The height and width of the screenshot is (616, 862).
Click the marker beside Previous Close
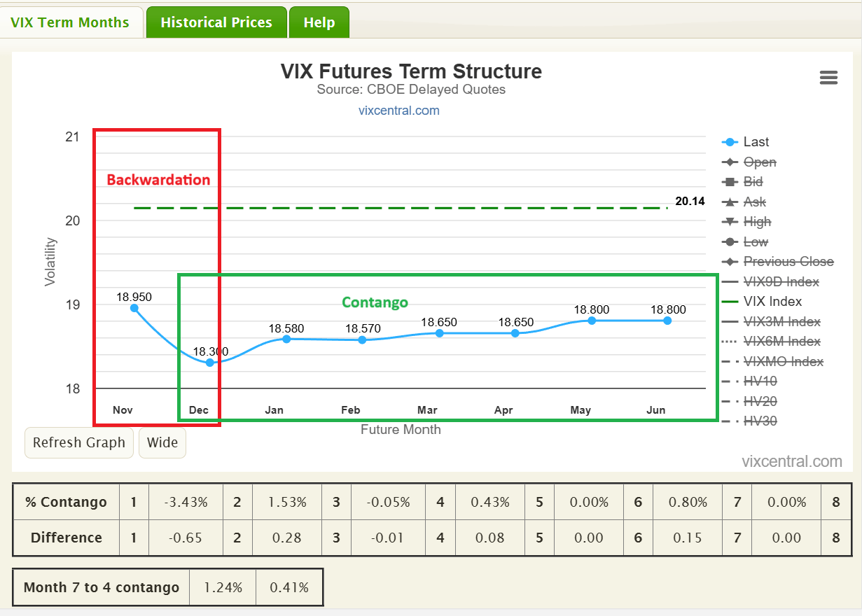click(x=730, y=261)
